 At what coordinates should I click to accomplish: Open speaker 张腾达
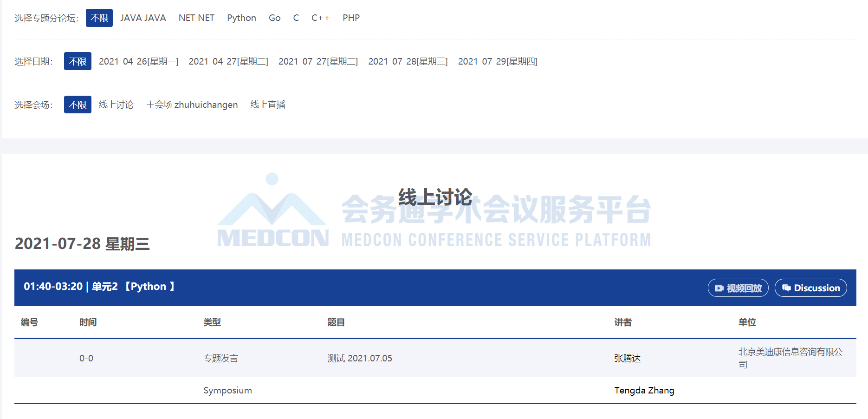pos(628,358)
